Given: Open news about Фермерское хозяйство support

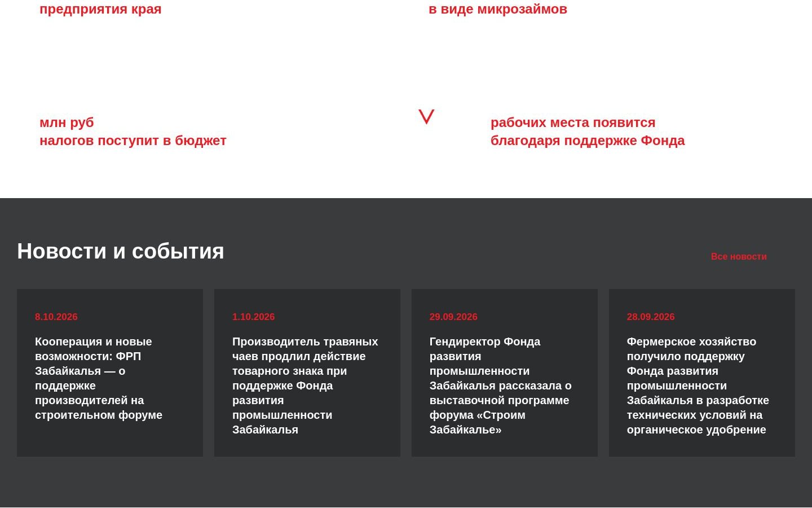Looking at the screenshot, I should tap(702, 373).
